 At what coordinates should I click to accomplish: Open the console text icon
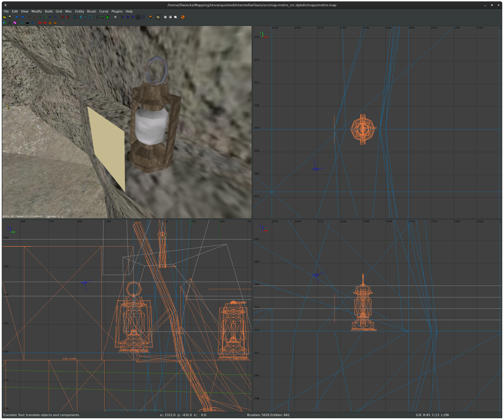170,17
